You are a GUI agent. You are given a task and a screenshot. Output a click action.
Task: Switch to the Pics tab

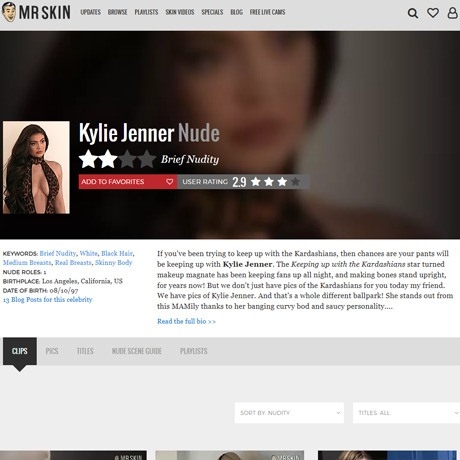52,351
